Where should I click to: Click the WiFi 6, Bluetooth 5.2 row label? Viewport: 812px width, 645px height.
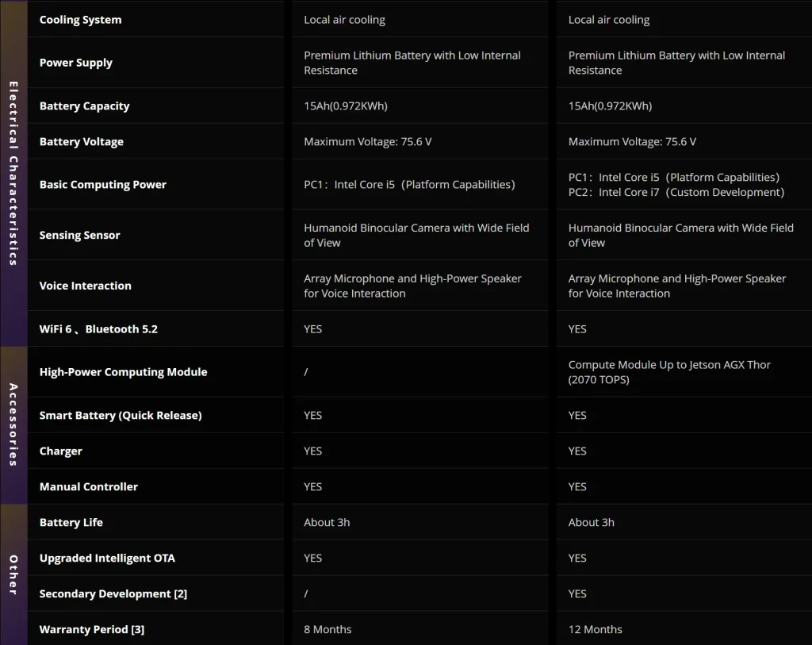click(98, 329)
